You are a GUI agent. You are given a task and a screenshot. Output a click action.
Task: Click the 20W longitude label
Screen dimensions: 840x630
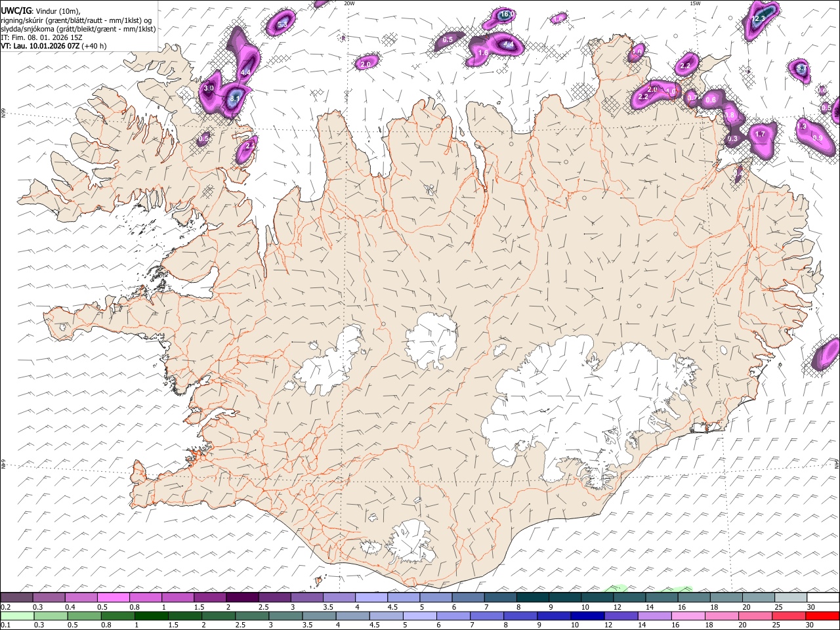click(x=349, y=3)
